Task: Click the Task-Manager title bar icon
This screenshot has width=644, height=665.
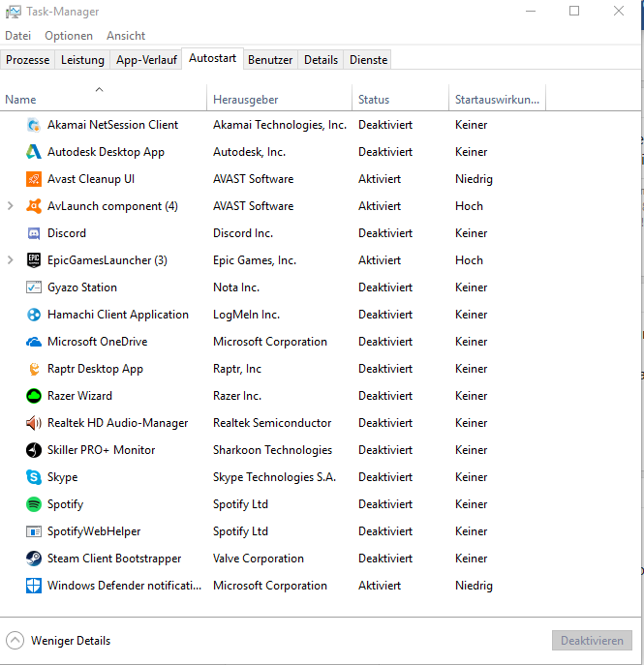Action: [13, 12]
